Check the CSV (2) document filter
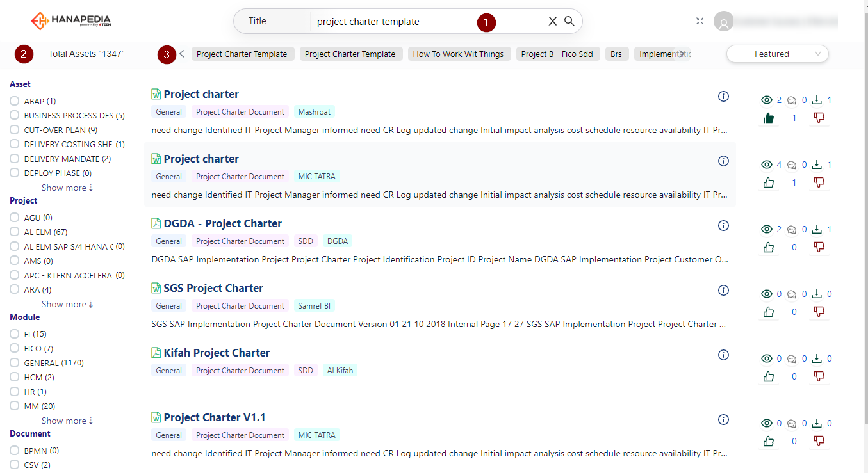This screenshot has height=473, width=868. tap(15, 465)
